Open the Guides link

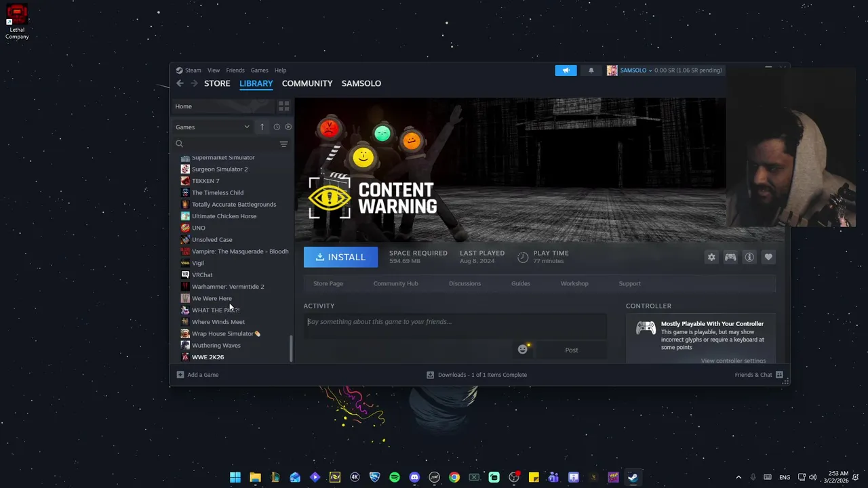pos(521,283)
